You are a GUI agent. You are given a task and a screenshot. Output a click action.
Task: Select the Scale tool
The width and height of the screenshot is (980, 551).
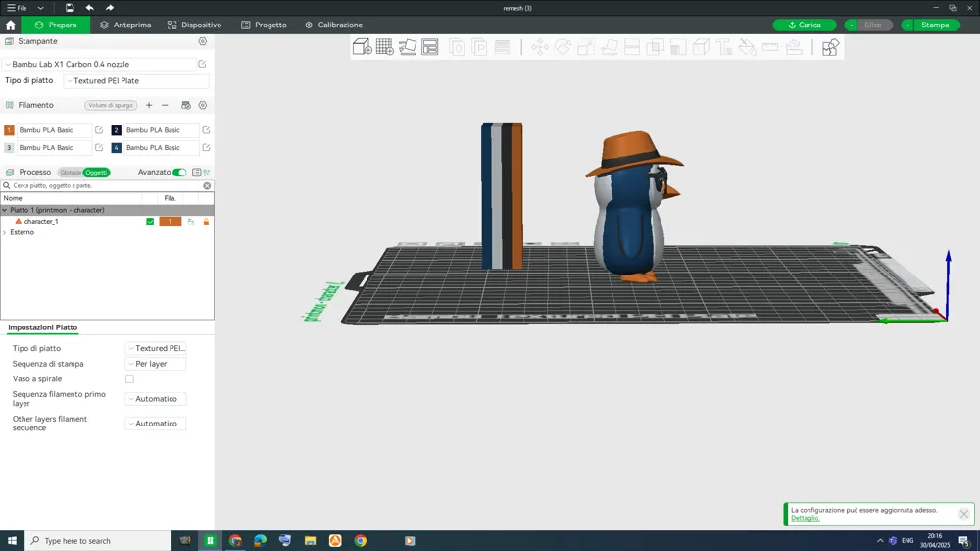pos(586,47)
